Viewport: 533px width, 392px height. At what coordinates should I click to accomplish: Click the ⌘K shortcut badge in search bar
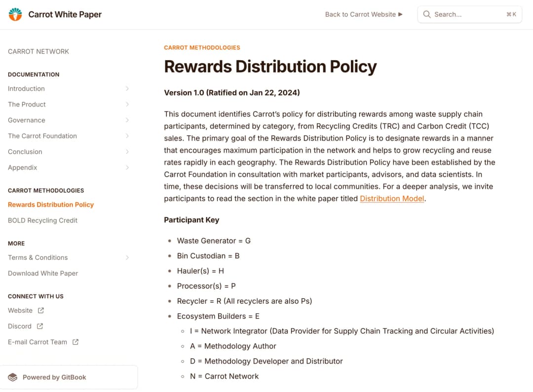pos(512,14)
